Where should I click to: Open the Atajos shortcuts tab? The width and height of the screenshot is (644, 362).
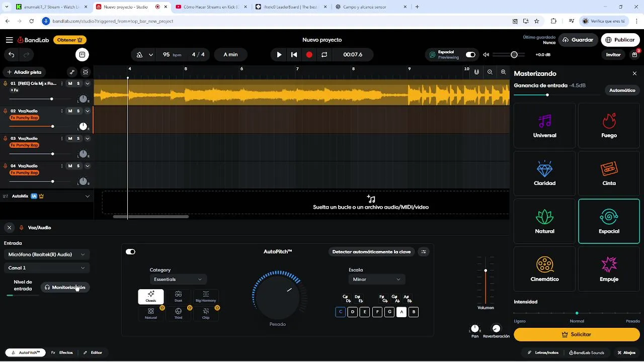[x=626, y=353]
